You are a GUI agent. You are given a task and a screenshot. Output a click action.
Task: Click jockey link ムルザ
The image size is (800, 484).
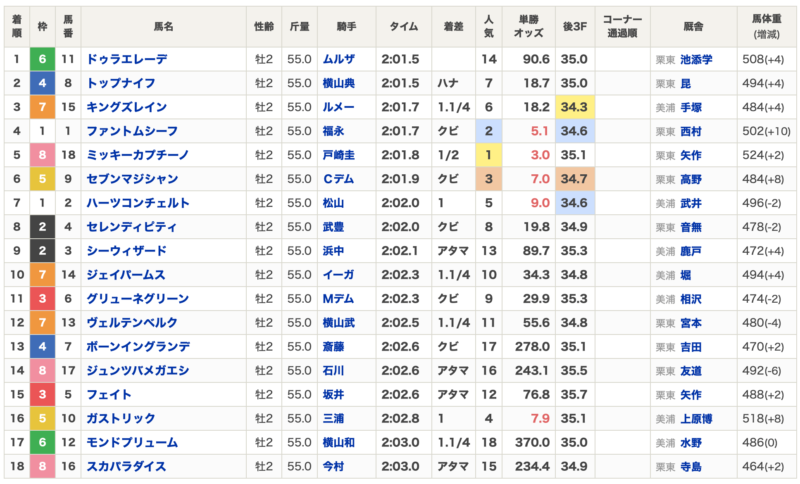(x=339, y=59)
